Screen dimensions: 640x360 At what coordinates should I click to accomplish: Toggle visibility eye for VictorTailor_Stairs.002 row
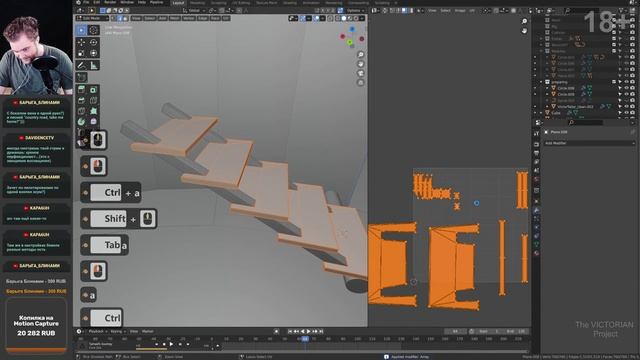point(627,107)
